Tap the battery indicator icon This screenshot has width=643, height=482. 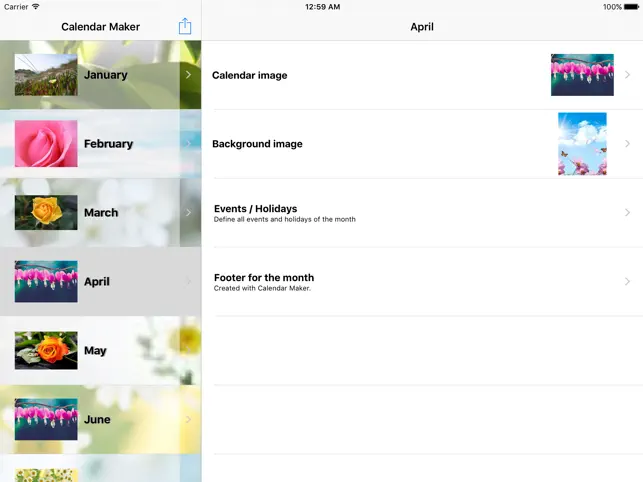631,7
